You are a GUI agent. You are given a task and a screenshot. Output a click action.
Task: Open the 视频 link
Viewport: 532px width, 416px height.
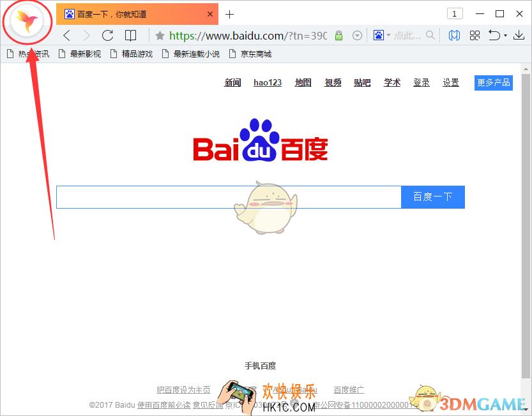click(x=333, y=82)
